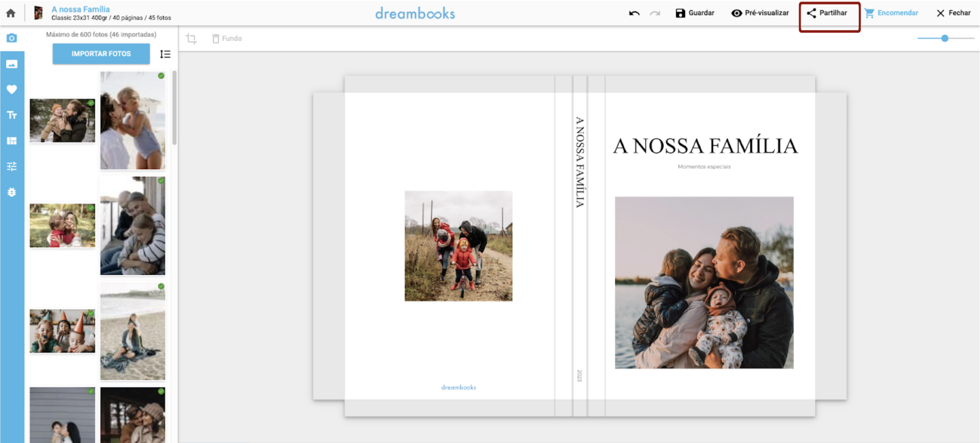The image size is (980, 443).
Task: Toggle Pré-visualizar preview mode
Action: pos(760,13)
